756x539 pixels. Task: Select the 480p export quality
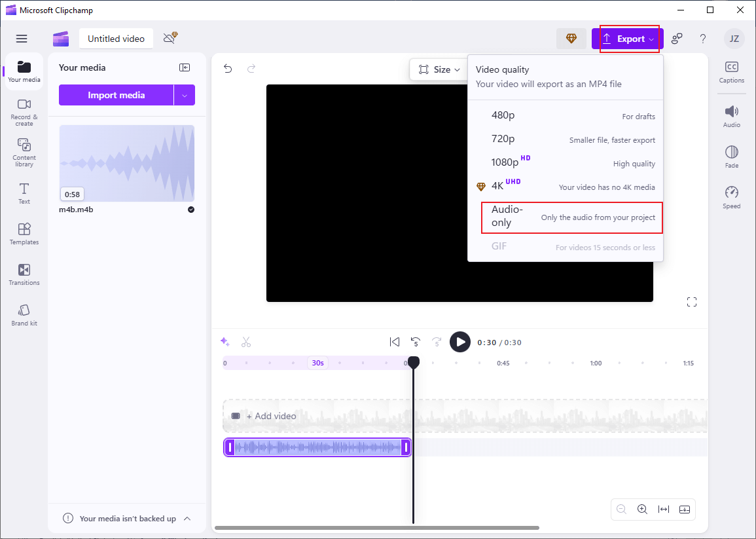tap(566, 115)
